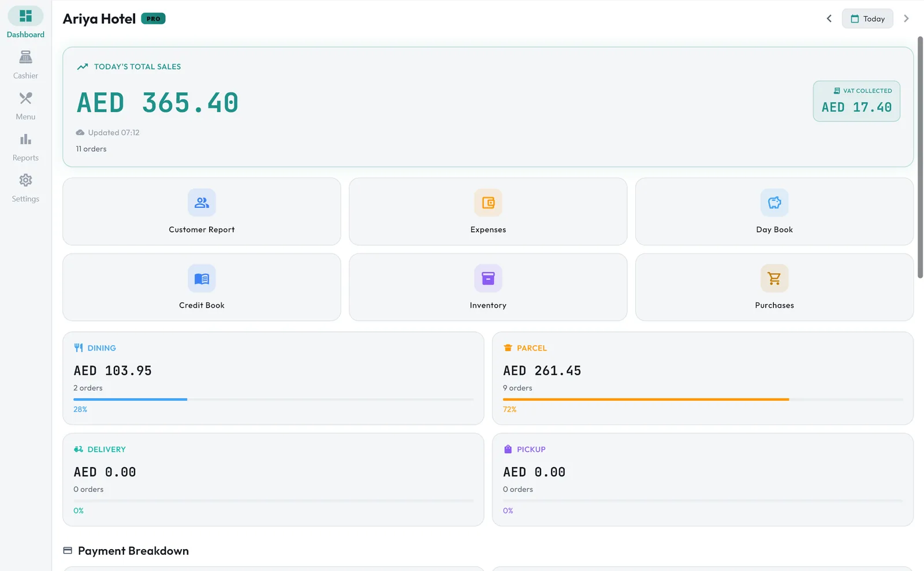Open the Settings gear icon
924x571 pixels.
tap(25, 180)
